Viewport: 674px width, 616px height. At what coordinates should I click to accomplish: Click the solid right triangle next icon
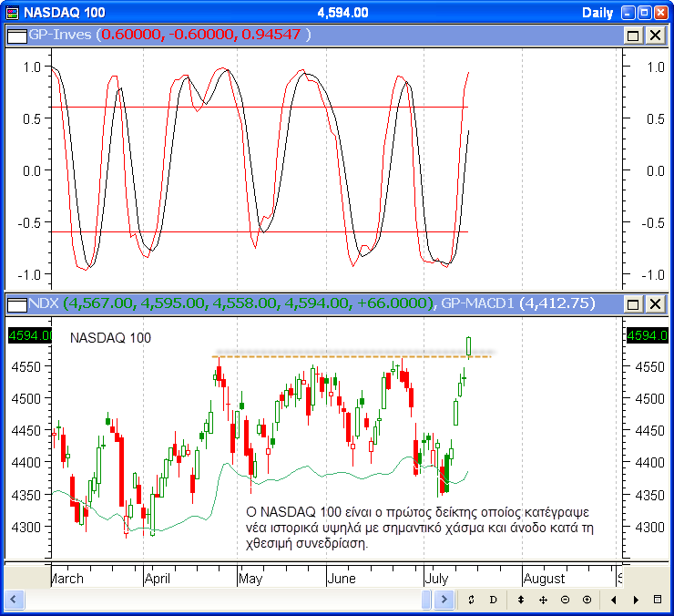pos(636,600)
